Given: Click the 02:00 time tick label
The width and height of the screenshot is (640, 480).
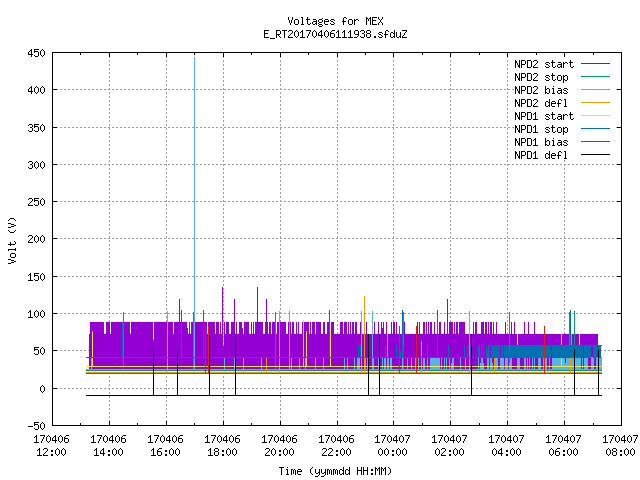Looking at the screenshot, I should pos(449,452).
